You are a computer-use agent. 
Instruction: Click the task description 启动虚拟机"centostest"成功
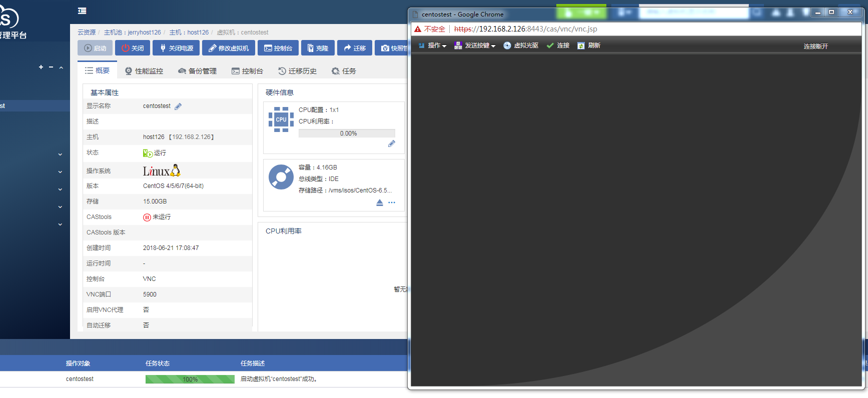pyautogui.click(x=279, y=379)
